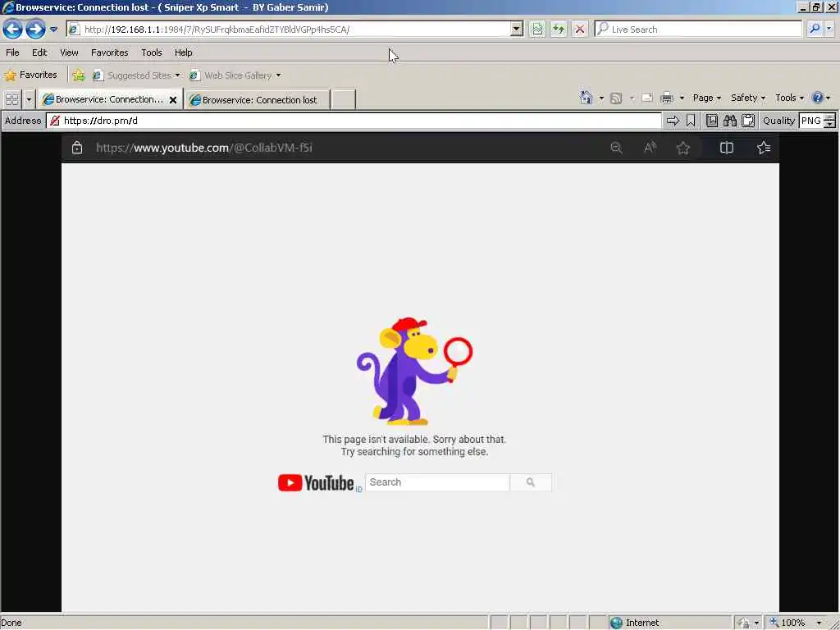Expand the tab list dropdown arrow
The width and height of the screenshot is (840, 630).
[29, 99]
